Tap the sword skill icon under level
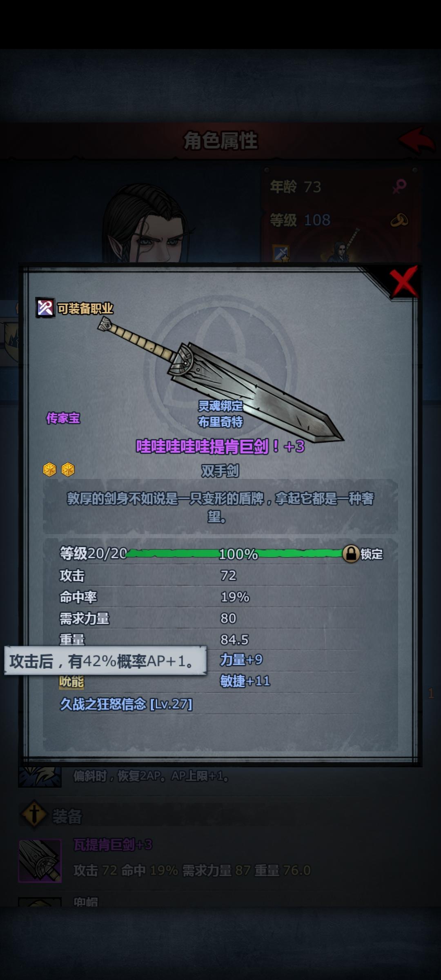The image size is (441, 980). (282, 254)
